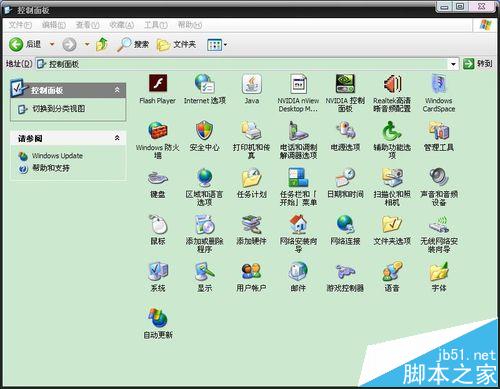The width and height of the screenshot is (500, 389).
Task: Open 系统 icon
Action: pyautogui.click(x=158, y=271)
